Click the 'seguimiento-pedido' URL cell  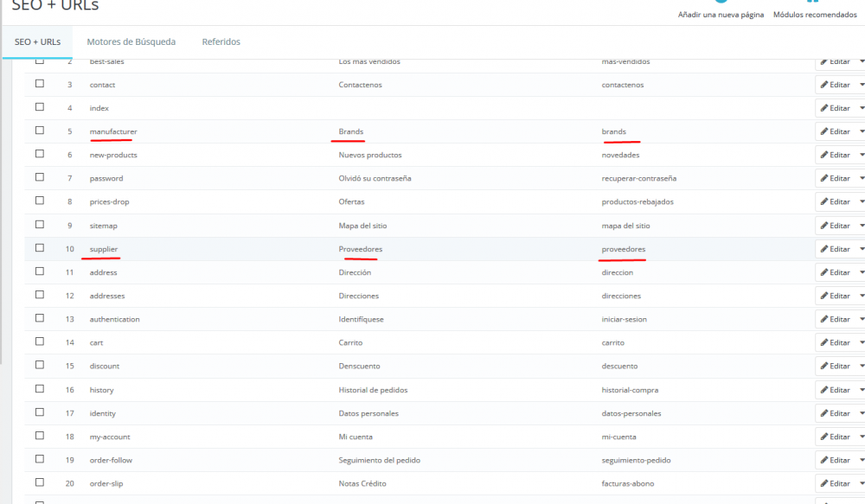(636, 461)
